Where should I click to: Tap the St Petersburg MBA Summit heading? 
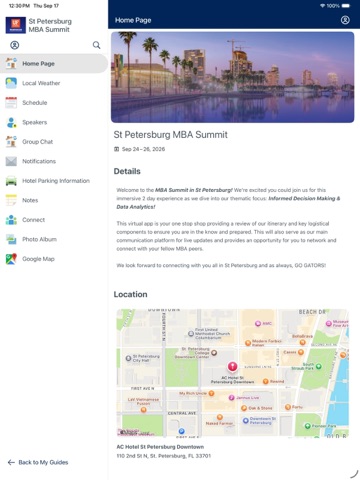[x=170, y=135]
